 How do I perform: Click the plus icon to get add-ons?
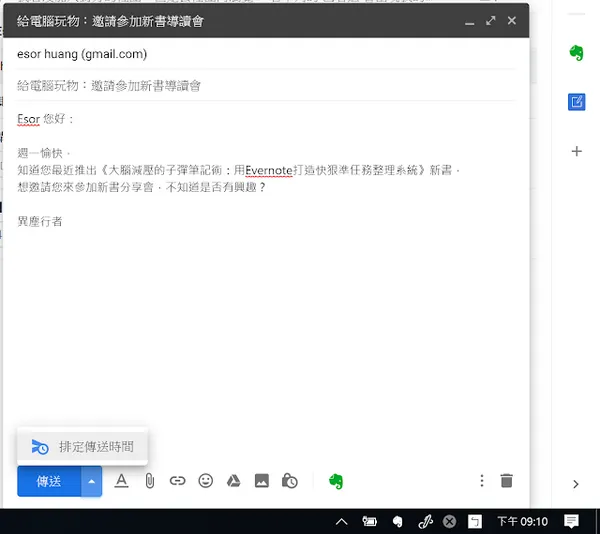pyautogui.click(x=576, y=152)
